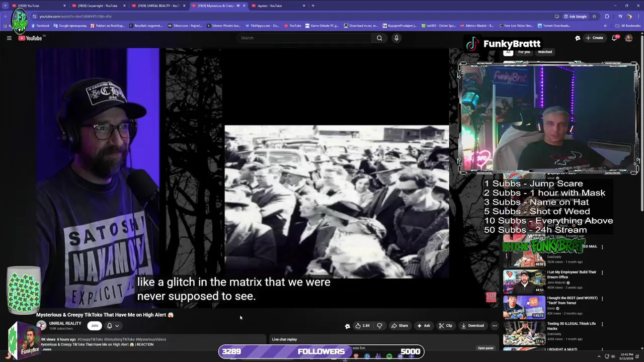
Task: Focus the YouTube search field
Action: (304, 38)
